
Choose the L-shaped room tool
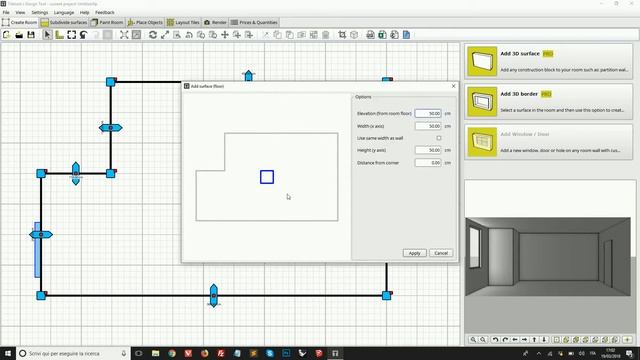(x=60, y=35)
